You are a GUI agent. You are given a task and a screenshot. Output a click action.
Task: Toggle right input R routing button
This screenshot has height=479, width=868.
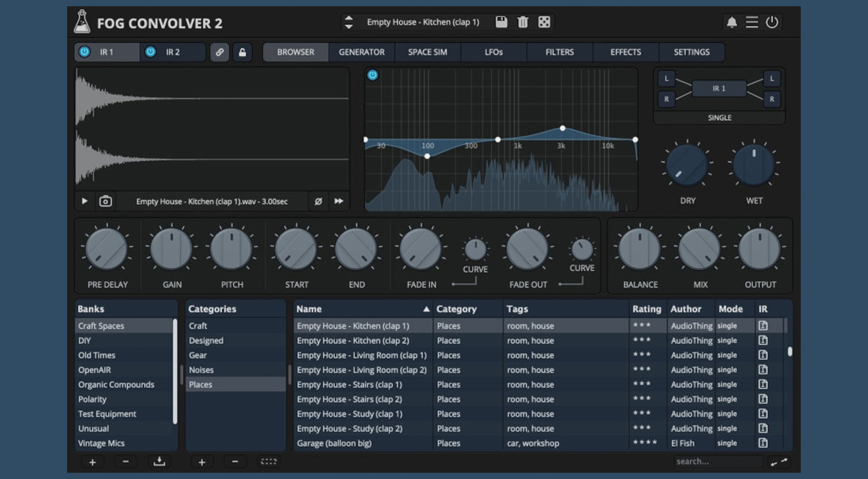(x=666, y=99)
